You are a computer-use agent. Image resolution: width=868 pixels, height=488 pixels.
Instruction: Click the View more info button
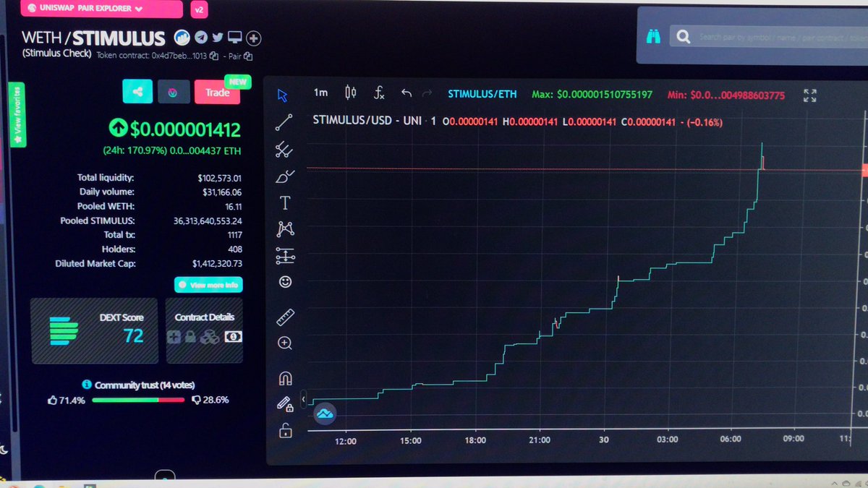click(208, 285)
